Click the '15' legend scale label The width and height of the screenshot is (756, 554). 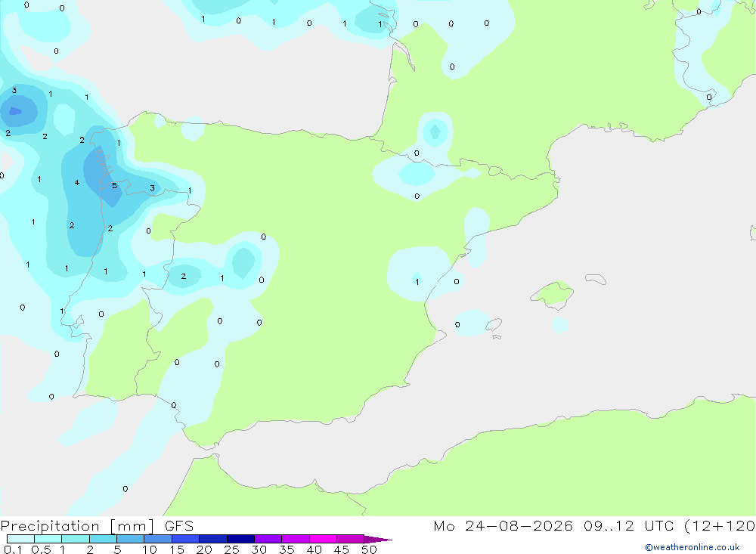coord(177,549)
